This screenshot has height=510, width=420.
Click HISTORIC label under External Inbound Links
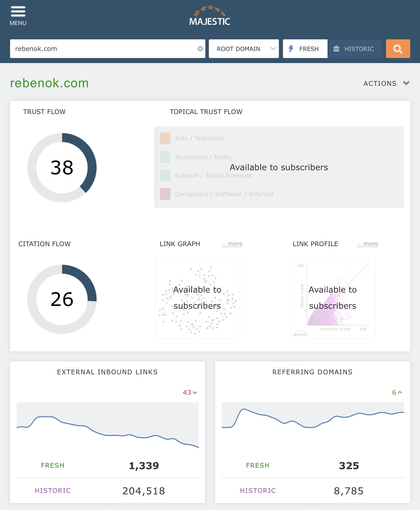point(53,491)
